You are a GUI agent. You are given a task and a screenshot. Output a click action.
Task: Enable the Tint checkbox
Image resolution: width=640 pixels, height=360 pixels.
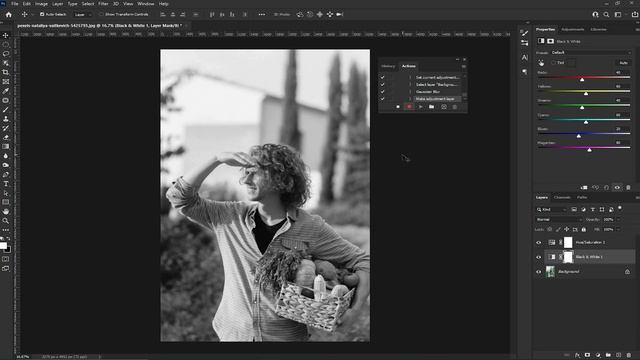click(x=554, y=63)
